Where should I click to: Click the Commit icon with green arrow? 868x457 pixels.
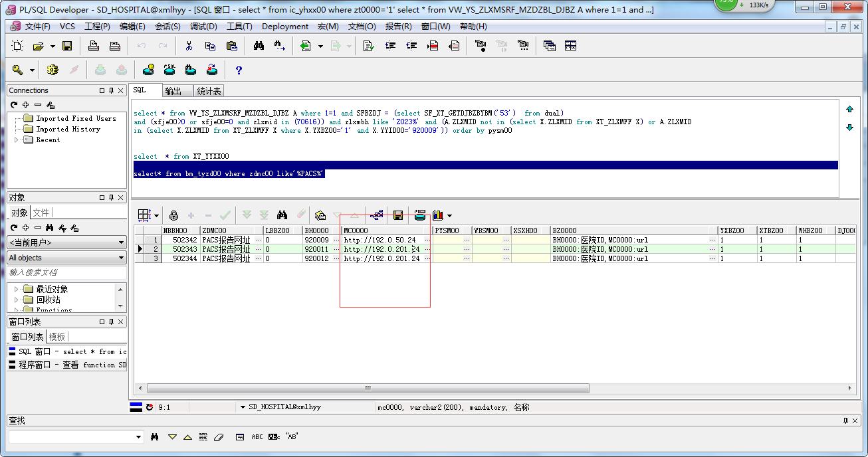[100, 70]
